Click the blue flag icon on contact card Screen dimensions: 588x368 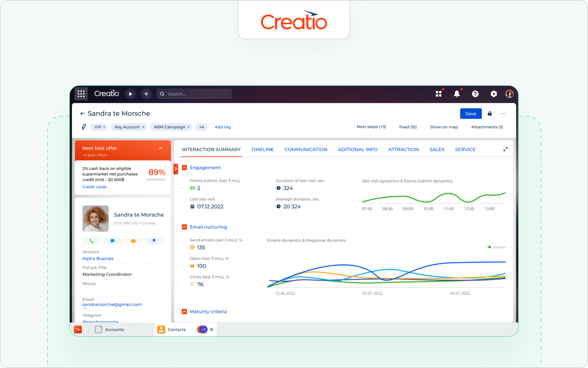154,241
